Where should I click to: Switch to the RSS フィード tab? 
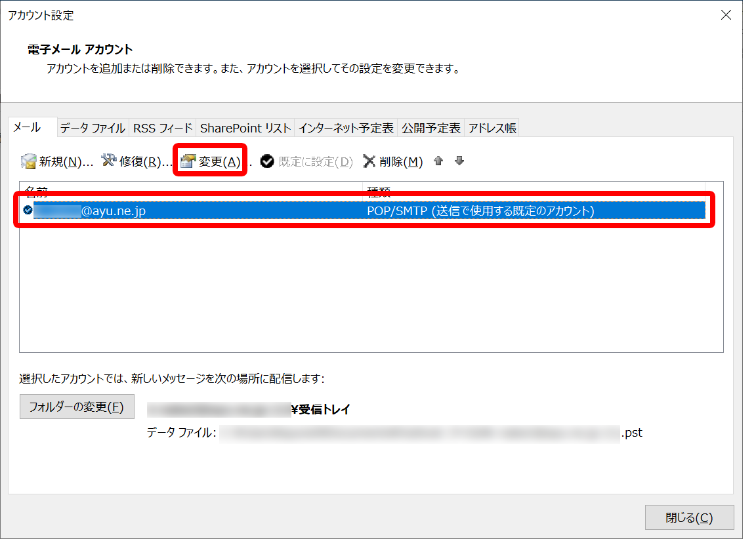[163, 128]
